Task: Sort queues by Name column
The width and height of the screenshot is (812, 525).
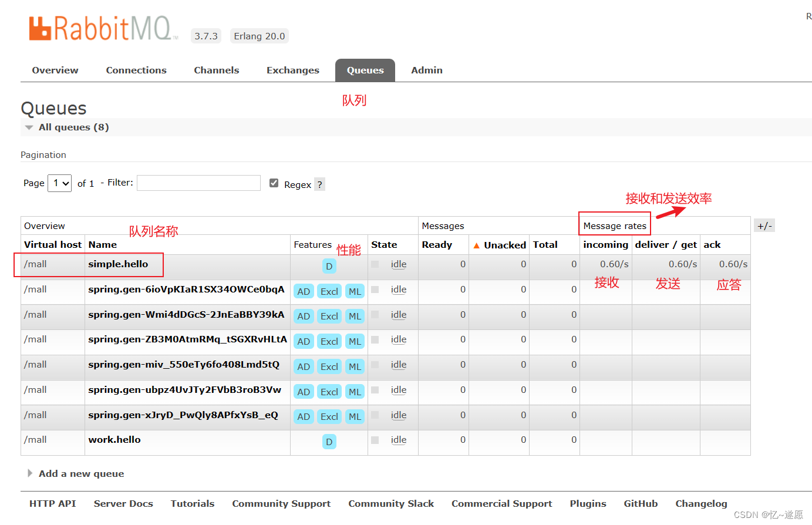Action: [103, 245]
